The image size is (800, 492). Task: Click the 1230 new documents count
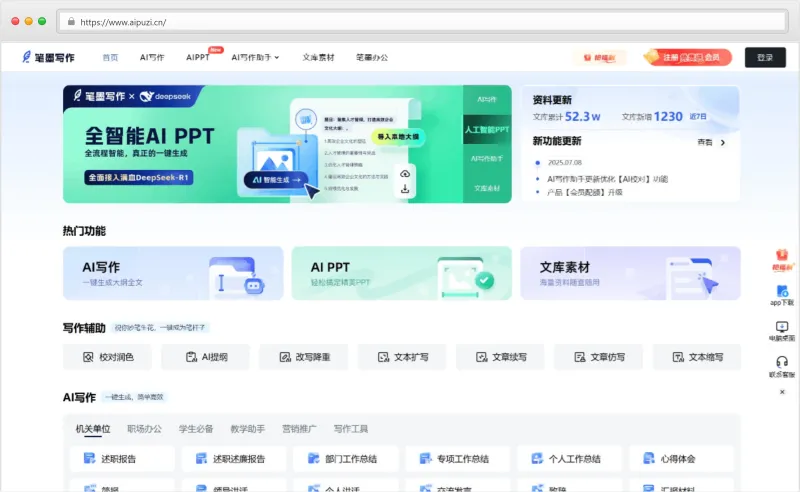point(668,116)
